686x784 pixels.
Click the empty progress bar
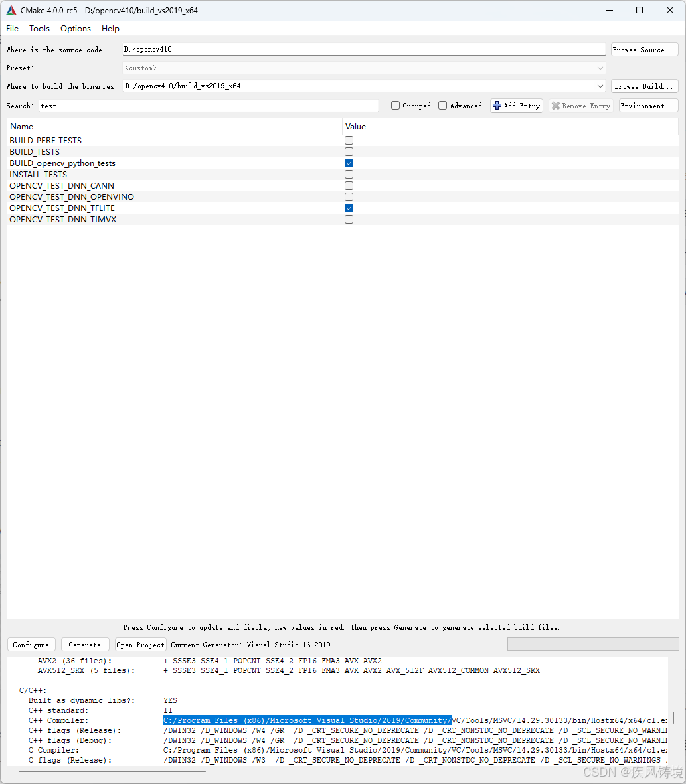(x=592, y=644)
